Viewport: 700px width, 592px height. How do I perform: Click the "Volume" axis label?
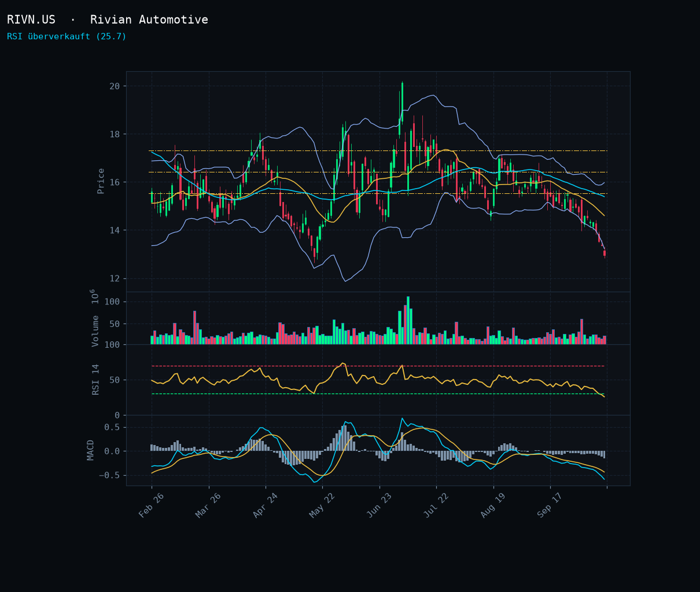[x=96, y=331]
